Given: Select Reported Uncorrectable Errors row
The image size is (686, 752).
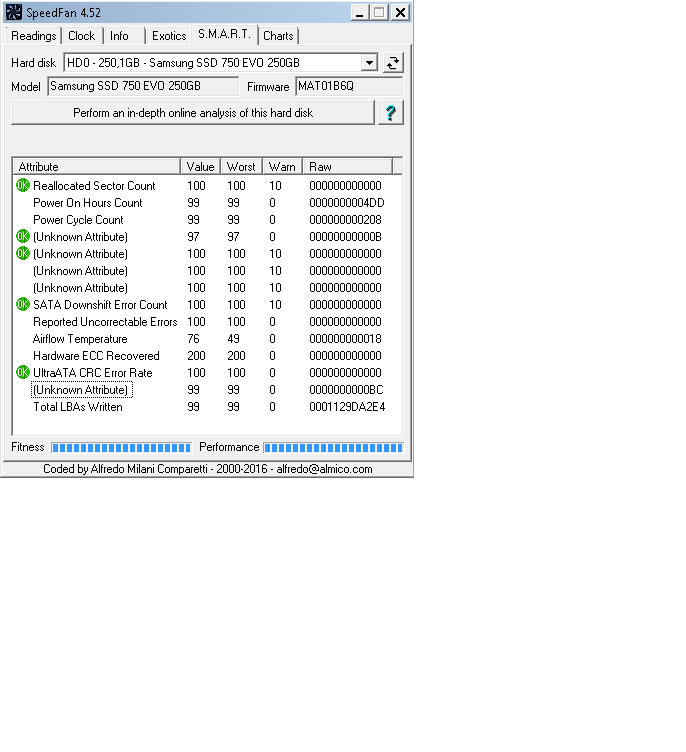Looking at the screenshot, I should [207, 322].
